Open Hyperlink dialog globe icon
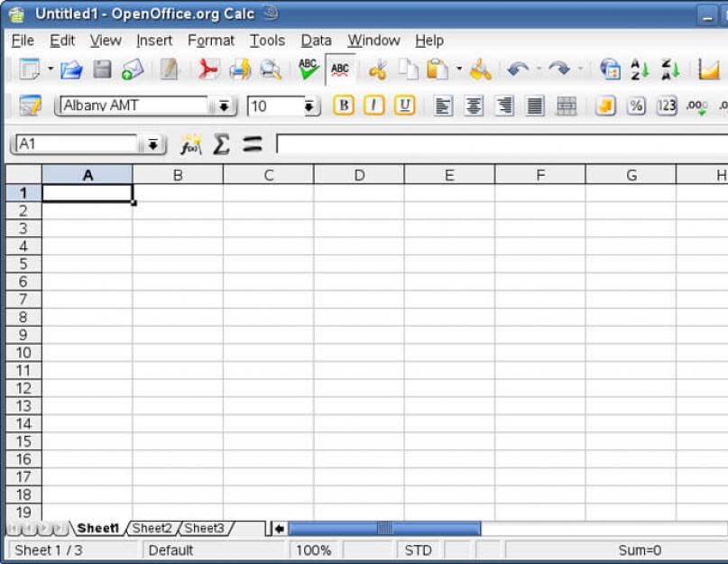Viewport: 728px width, 564px height. 610,69
